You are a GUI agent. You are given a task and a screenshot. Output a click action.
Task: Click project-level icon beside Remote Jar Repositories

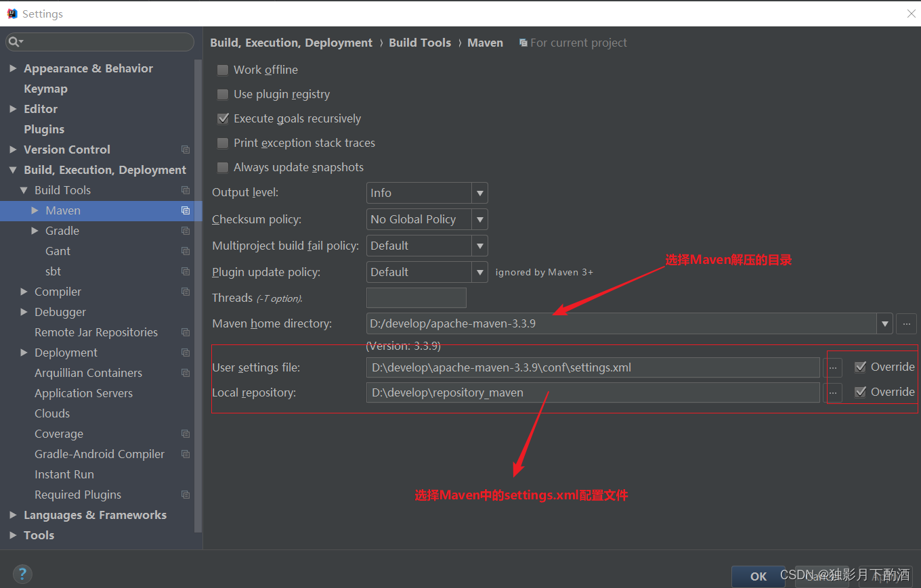tap(186, 332)
